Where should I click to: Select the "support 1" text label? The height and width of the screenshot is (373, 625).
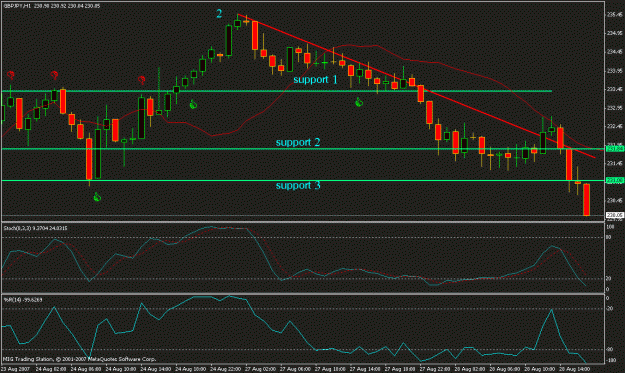pos(315,80)
